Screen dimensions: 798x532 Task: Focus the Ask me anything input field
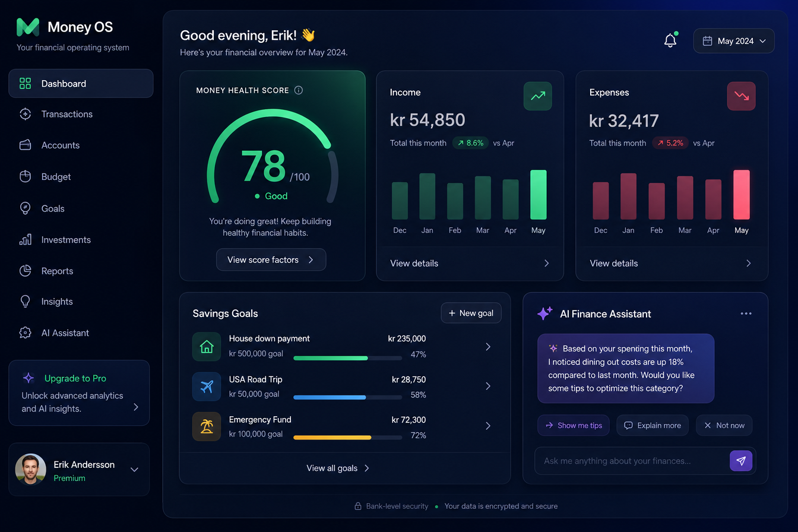[x=632, y=461]
